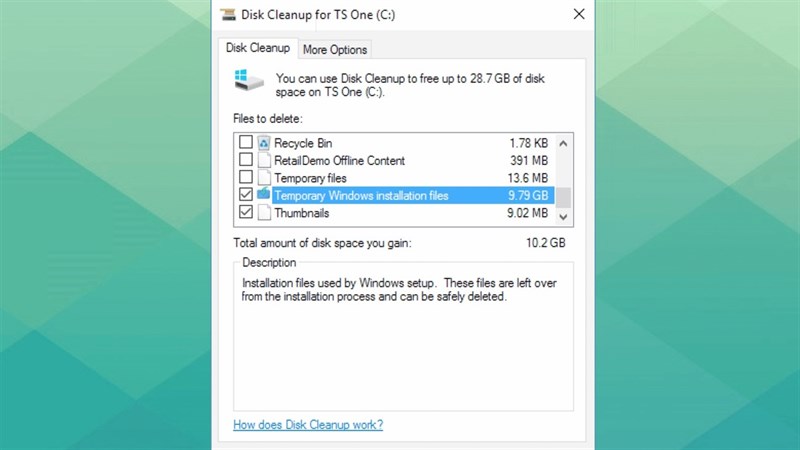800x450 pixels.
Task: Click the Disk Cleanup title bar icon
Action: 228,14
